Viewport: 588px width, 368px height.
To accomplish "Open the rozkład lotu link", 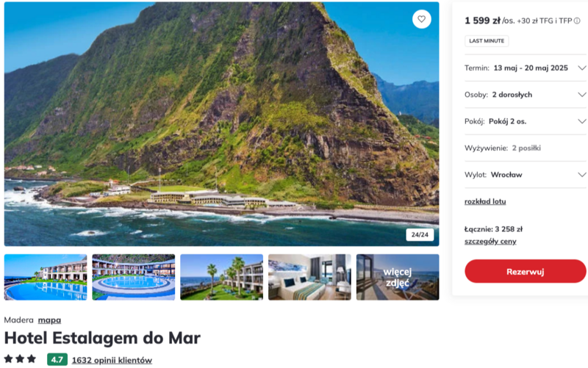I will 485,201.
